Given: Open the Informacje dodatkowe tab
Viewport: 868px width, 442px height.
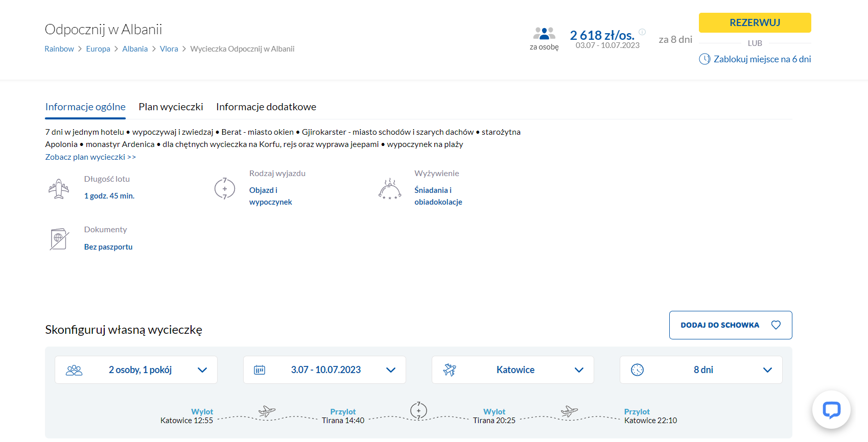Looking at the screenshot, I should tap(266, 107).
